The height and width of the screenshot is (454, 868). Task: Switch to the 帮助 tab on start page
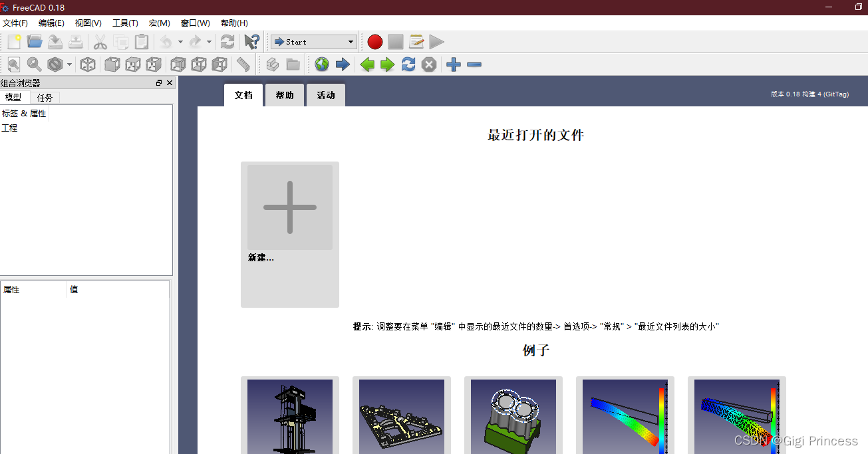pos(285,95)
